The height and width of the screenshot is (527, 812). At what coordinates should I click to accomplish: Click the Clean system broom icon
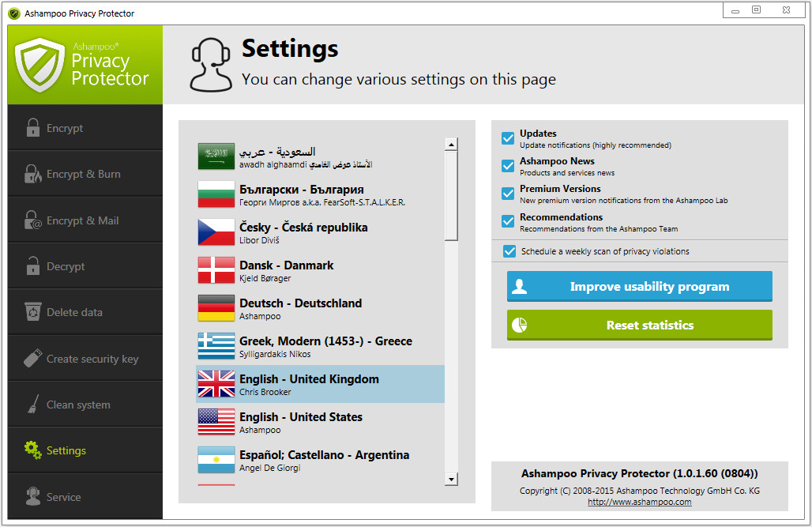(x=32, y=405)
